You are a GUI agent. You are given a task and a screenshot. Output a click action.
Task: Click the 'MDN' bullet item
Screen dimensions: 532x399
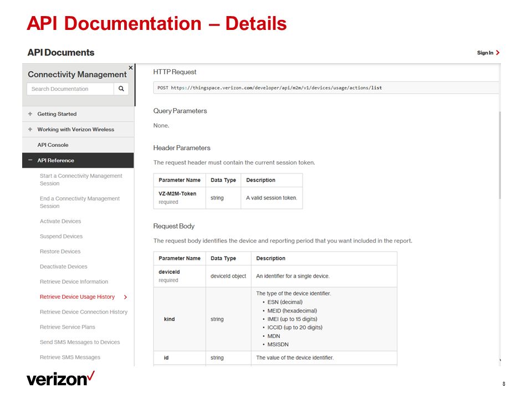(273, 336)
